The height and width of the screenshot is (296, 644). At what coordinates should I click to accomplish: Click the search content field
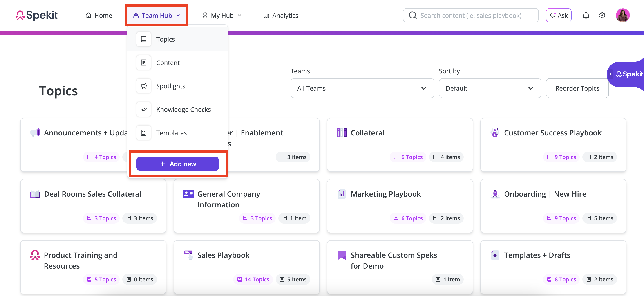[x=470, y=16]
